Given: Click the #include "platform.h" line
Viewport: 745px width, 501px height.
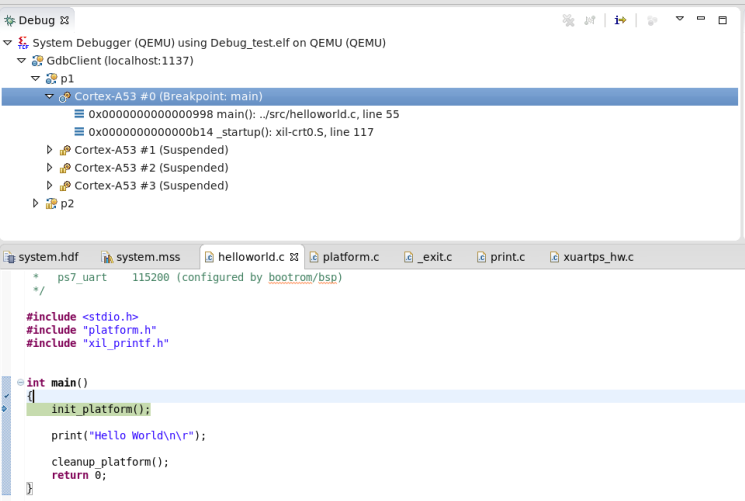Looking at the screenshot, I should (x=91, y=330).
